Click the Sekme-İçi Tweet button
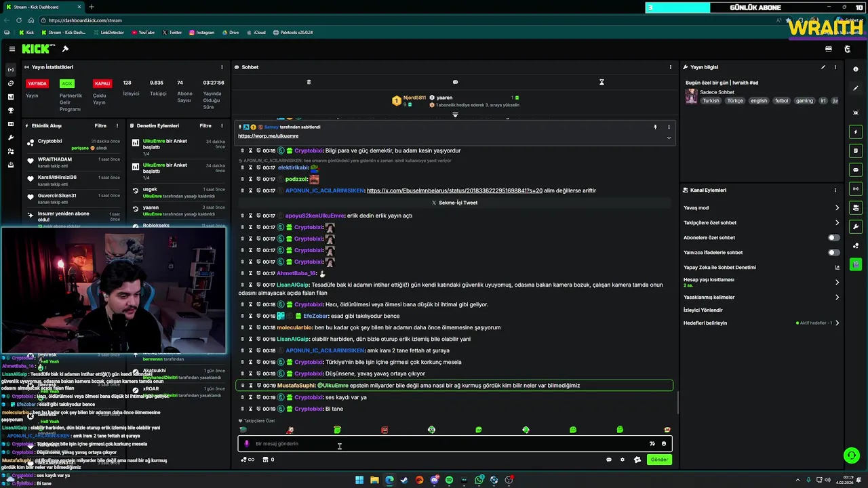The image size is (868, 488). 454,203
